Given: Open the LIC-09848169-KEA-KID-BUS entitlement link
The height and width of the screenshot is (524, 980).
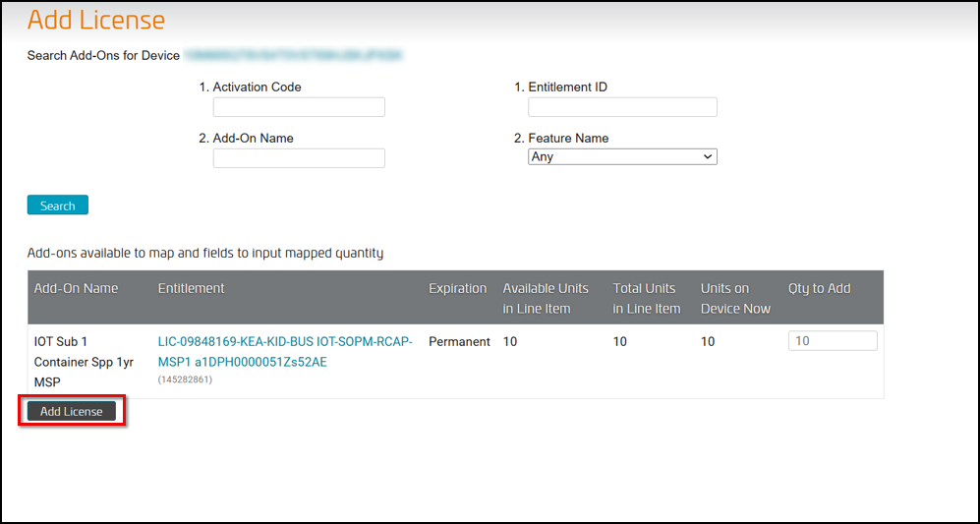Looking at the screenshot, I should point(285,352).
